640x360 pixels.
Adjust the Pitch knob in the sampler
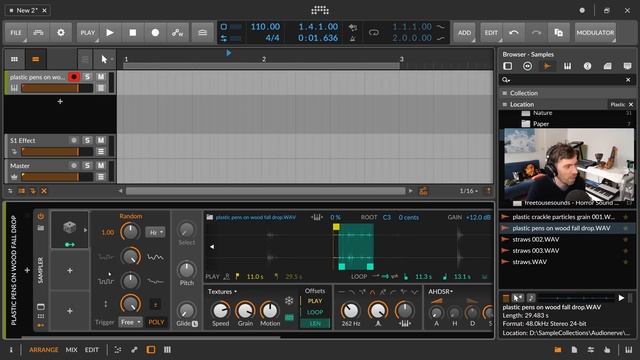(x=187, y=269)
